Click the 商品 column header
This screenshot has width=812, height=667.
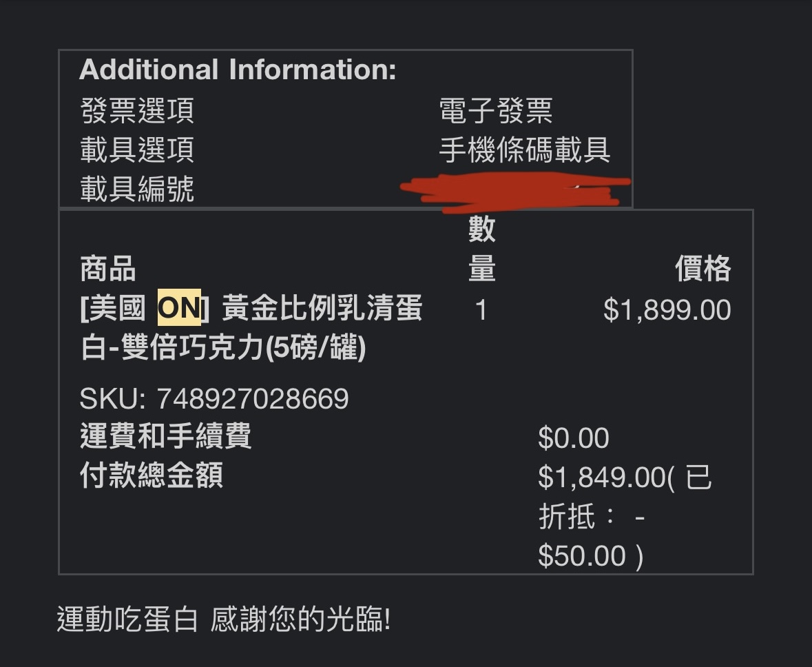coord(108,269)
